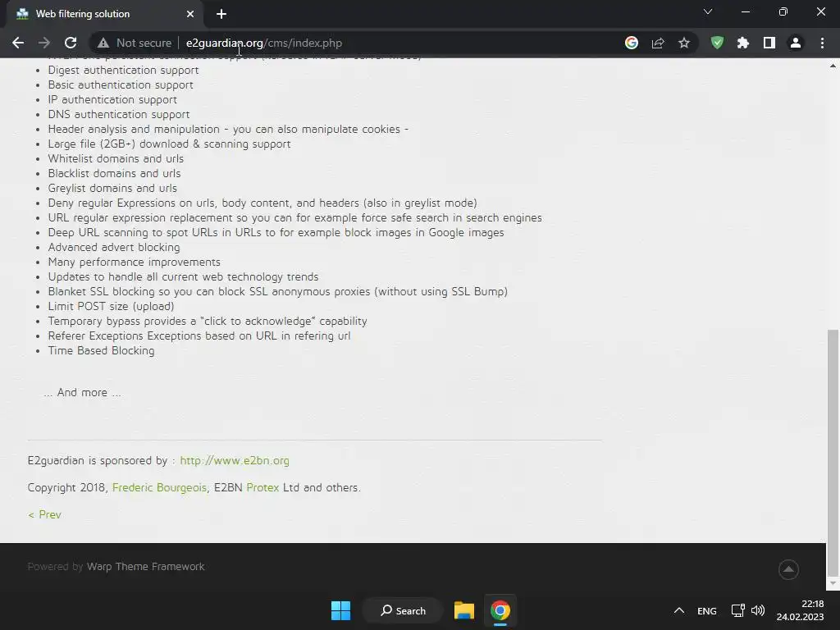
Task: Click the 'Basic authentication support' item
Action: pyautogui.click(x=121, y=84)
